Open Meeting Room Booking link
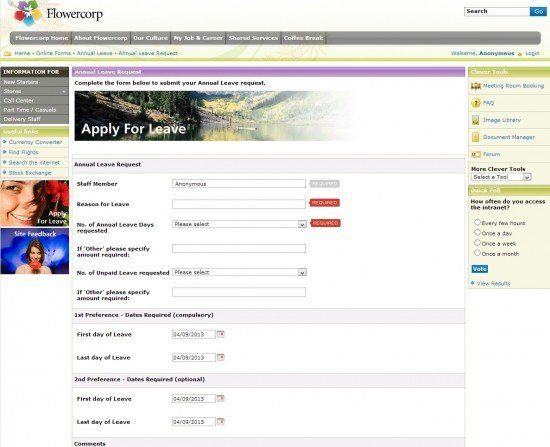Image resolution: width=550 pixels, height=447 pixels. pyautogui.click(x=514, y=86)
